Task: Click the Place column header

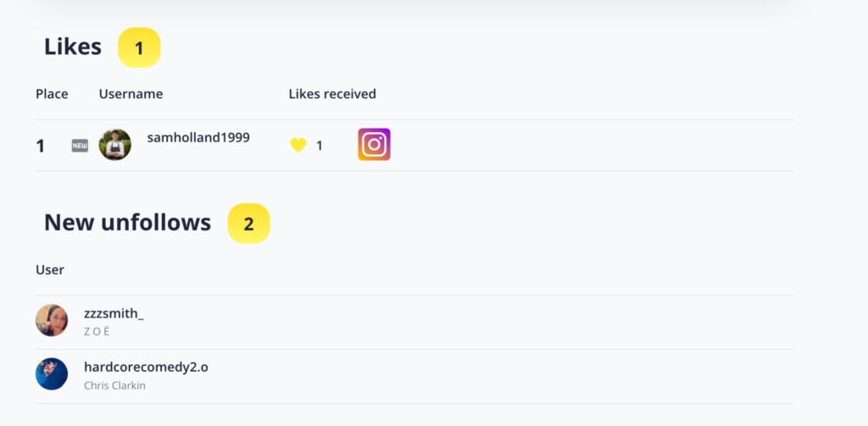Action: 52,94
